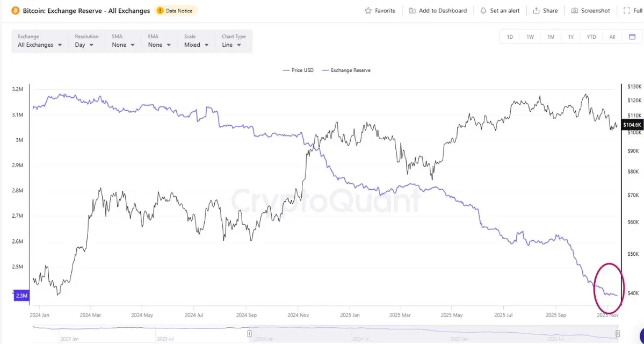
Task: Click the Favorite star icon
Action: [368, 11]
